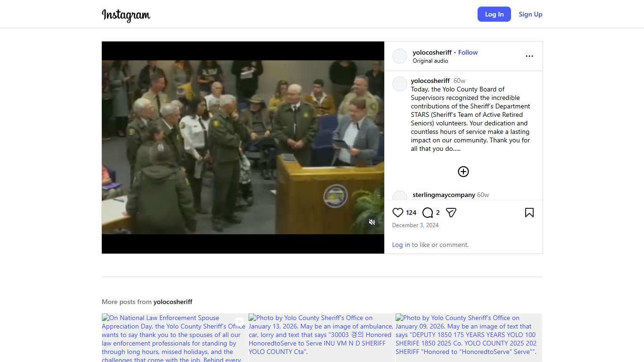The width and height of the screenshot is (644, 362).
Task: Open yolocosheriff in More posts heading
Action: pyautogui.click(x=173, y=302)
